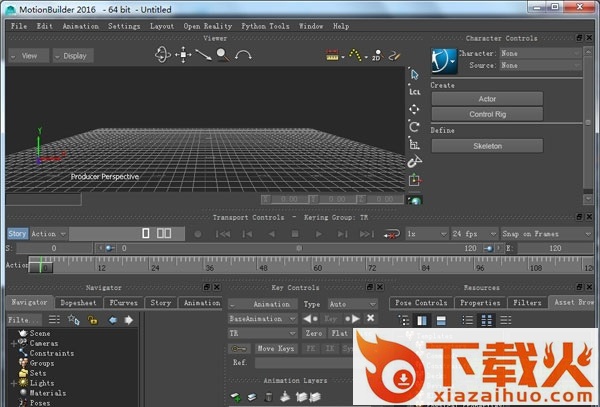Screen dimensions: 600x407
Task: Toggle the Story mode button
Action: click(18, 234)
